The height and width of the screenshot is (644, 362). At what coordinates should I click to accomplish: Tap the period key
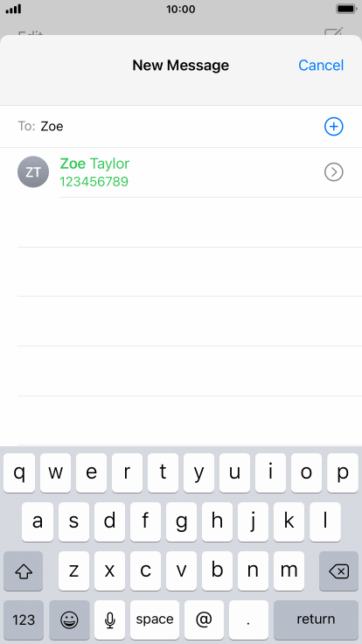248,619
